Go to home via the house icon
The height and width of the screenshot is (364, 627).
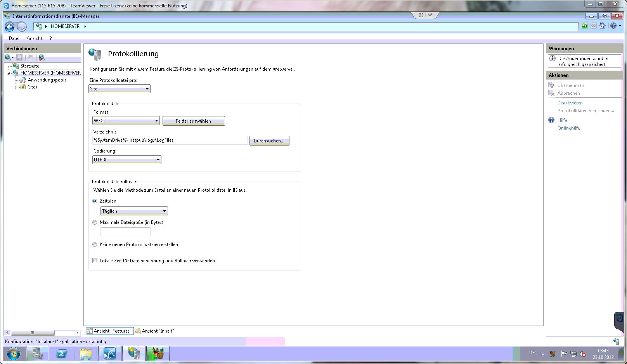[602, 26]
